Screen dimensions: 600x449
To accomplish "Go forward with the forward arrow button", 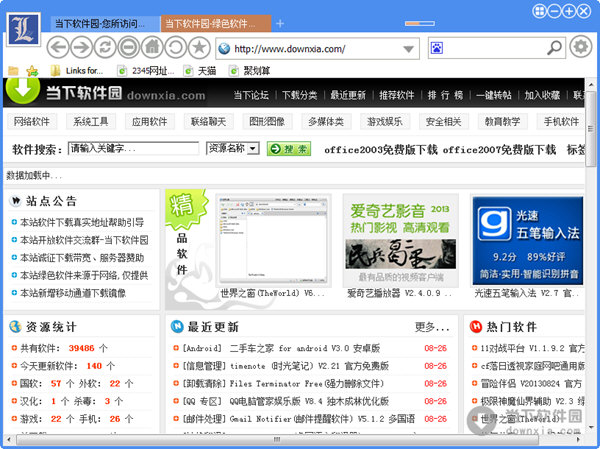I will click(x=82, y=47).
